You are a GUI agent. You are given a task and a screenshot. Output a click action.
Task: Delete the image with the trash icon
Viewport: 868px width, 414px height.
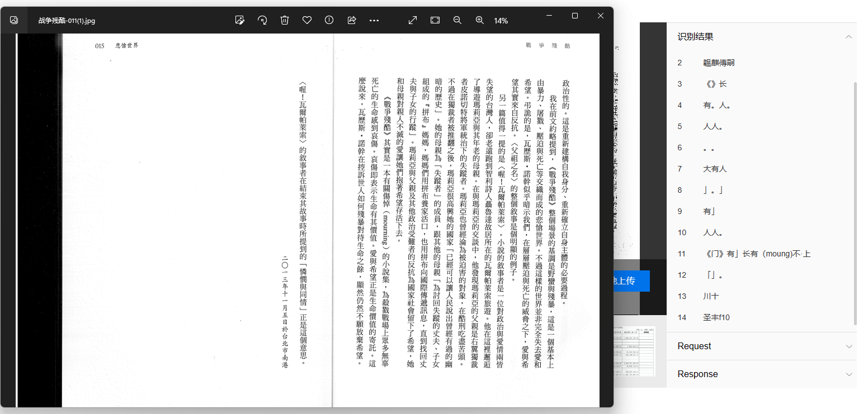(x=285, y=20)
